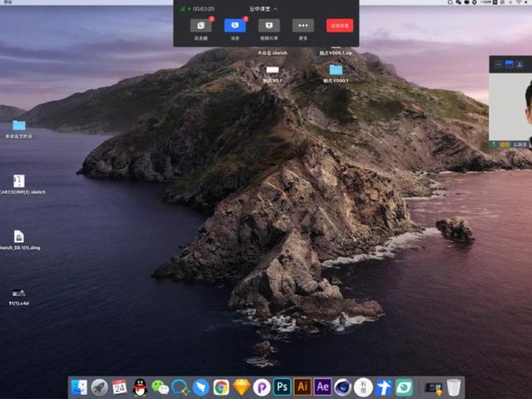Launch After Effects from the Dock
Screen dimensions: 532x399
[323, 388]
